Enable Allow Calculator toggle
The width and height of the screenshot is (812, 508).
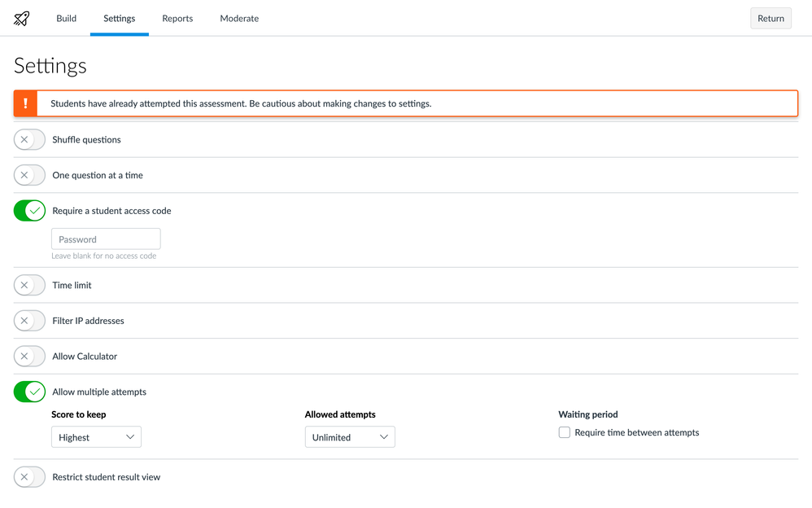[x=29, y=357]
